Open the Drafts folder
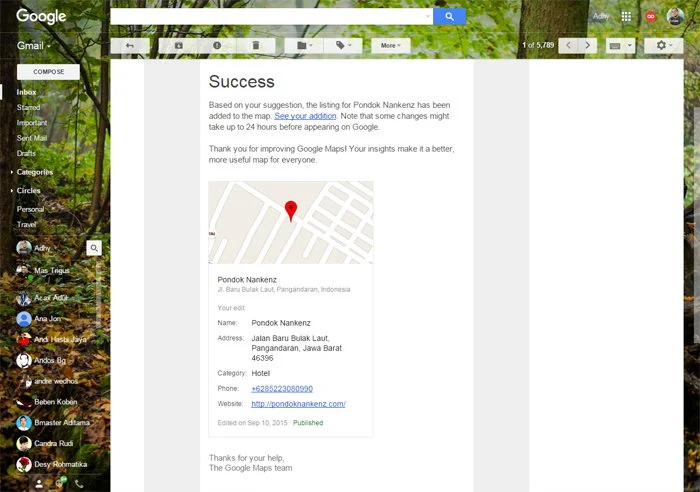700x492 pixels. [x=26, y=153]
